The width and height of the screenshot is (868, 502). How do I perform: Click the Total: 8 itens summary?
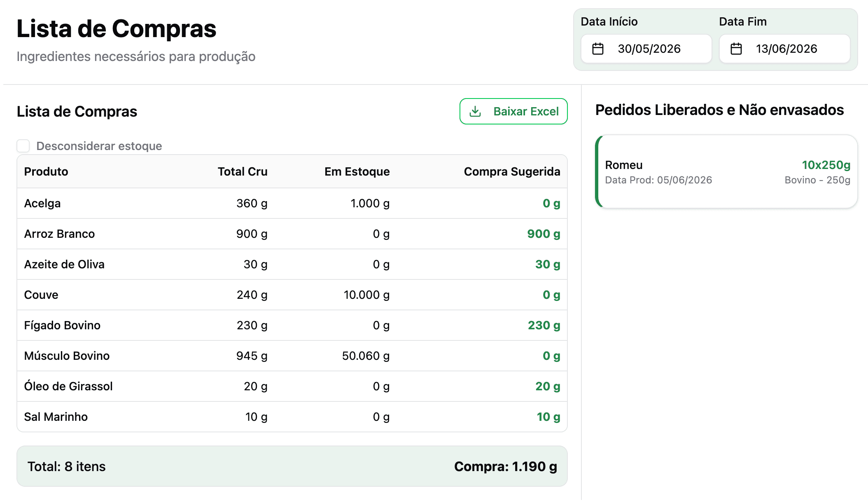pos(67,466)
